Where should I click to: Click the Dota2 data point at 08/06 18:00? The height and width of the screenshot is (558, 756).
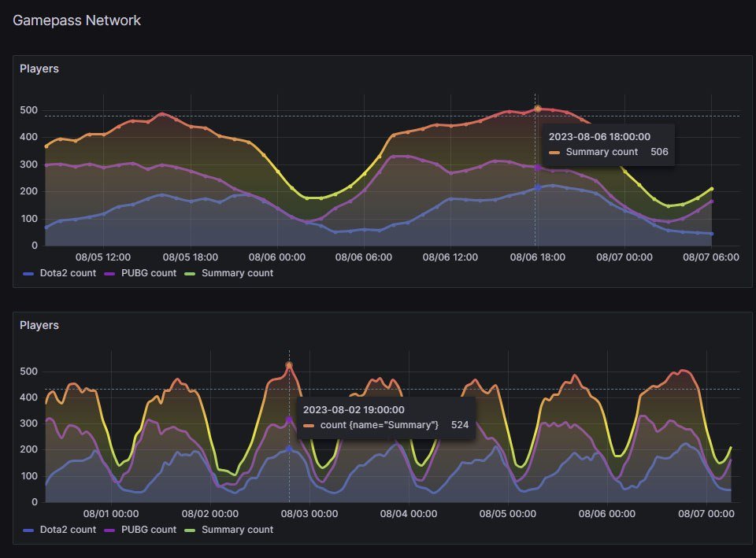coord(538,187)
